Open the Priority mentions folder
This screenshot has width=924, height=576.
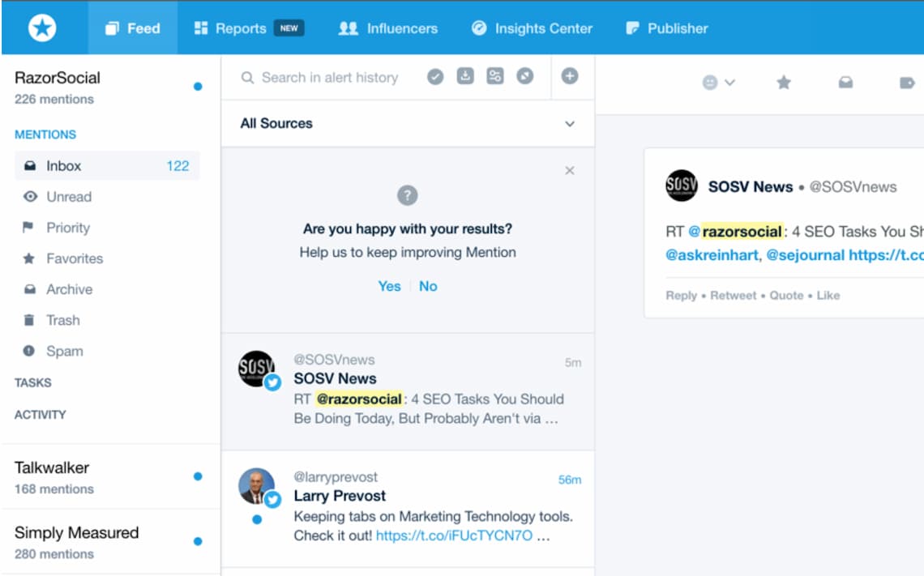[x=68, y=228]
